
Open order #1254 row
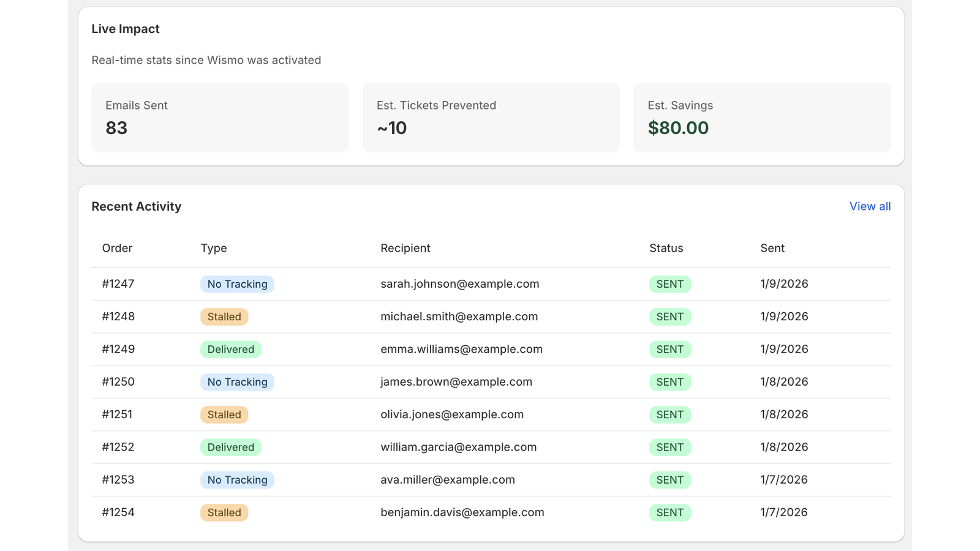[118, 512]
